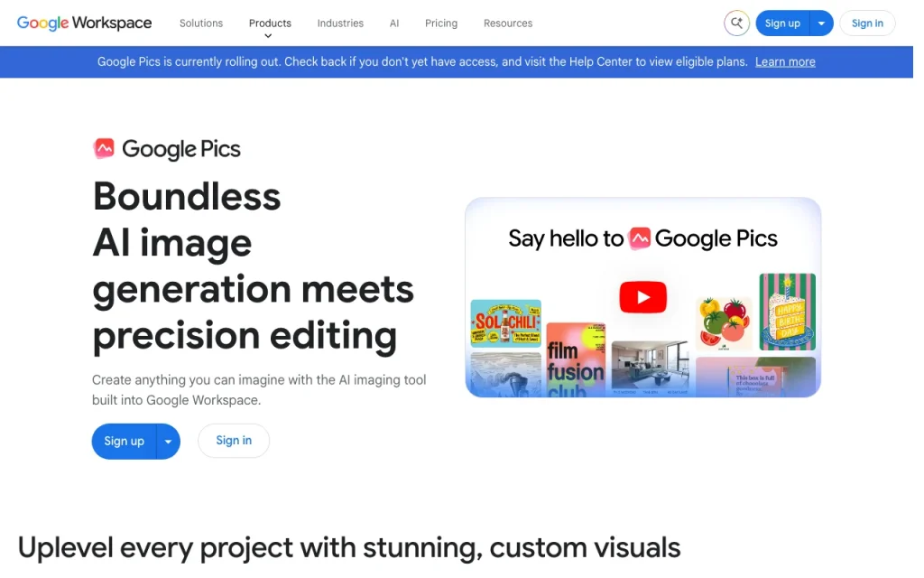Click the living room interior thumbnail

click(650, 368)
